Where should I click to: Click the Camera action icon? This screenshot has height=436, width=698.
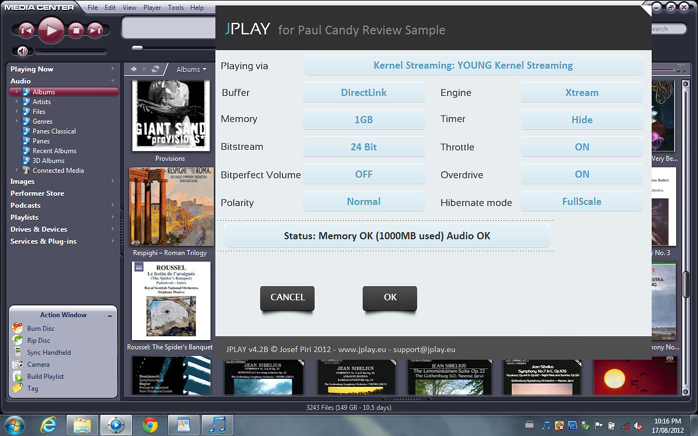[x=17, y=364]
